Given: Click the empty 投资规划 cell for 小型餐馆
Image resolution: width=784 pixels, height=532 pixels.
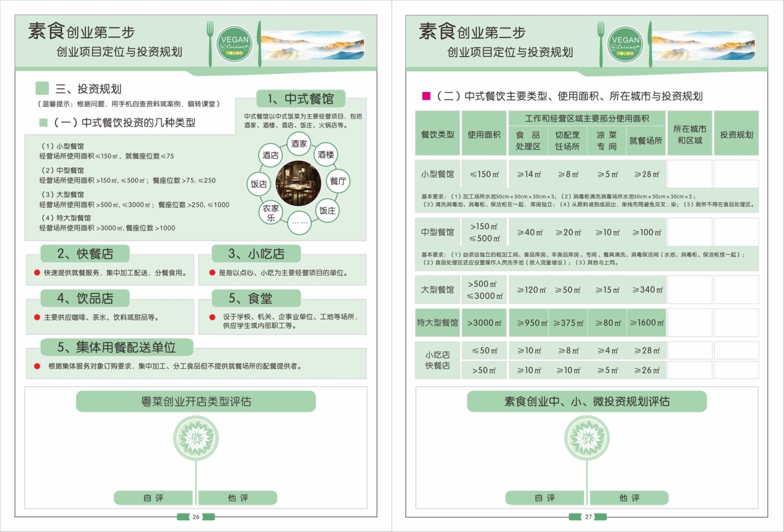Looking at the screenshot, I should coord(736,174).
